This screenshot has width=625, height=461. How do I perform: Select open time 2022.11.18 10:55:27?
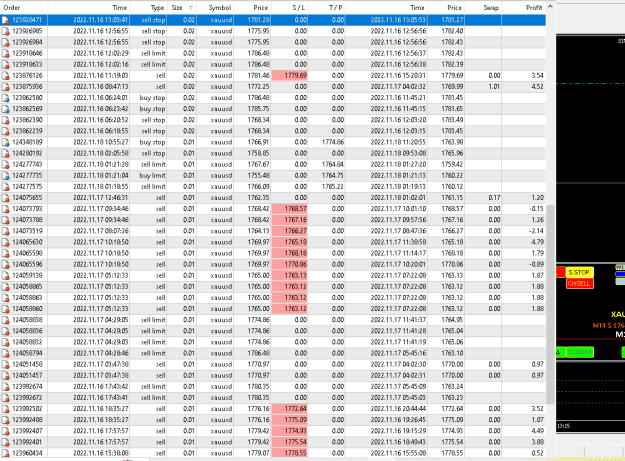tap(100, 142)
